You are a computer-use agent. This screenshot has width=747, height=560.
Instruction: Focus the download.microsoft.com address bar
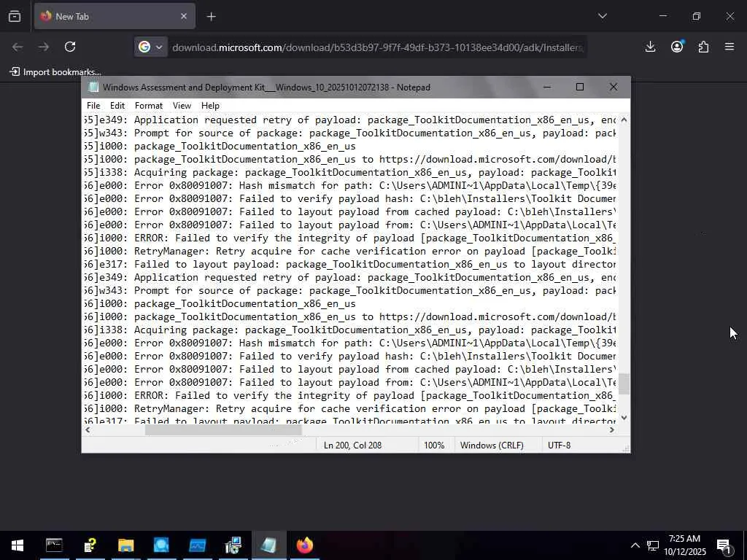[377, 47]
